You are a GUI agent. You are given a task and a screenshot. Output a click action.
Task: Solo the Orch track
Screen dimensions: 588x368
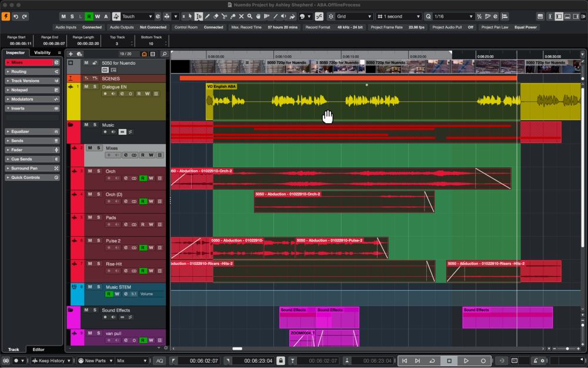coord(98,171)
